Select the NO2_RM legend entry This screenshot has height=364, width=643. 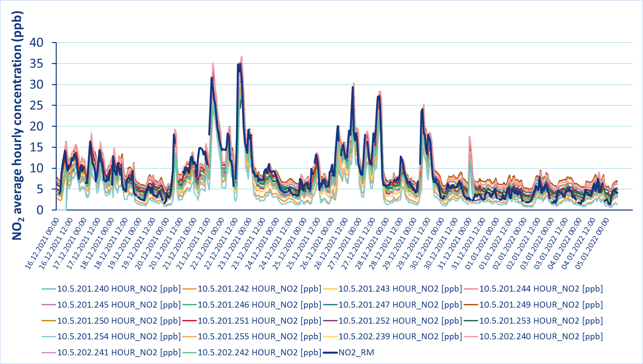(356, 353)
